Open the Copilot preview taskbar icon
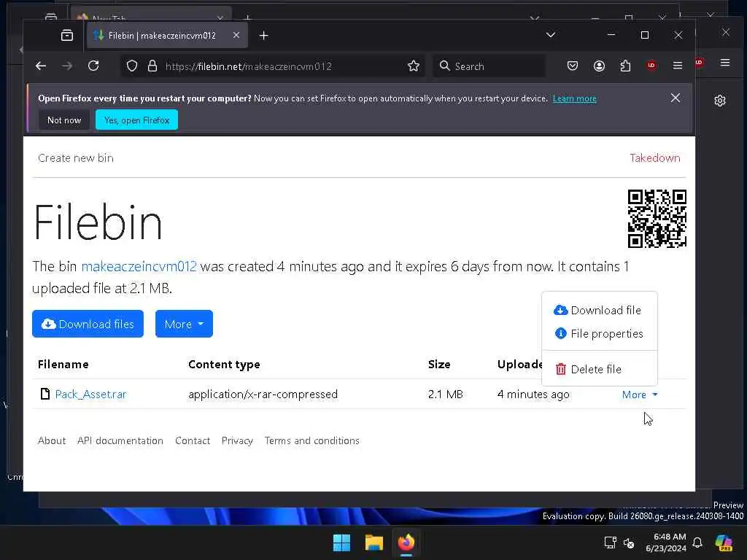Image resolution: width=747 pixels, height=560 pixels. click(724, 542)
